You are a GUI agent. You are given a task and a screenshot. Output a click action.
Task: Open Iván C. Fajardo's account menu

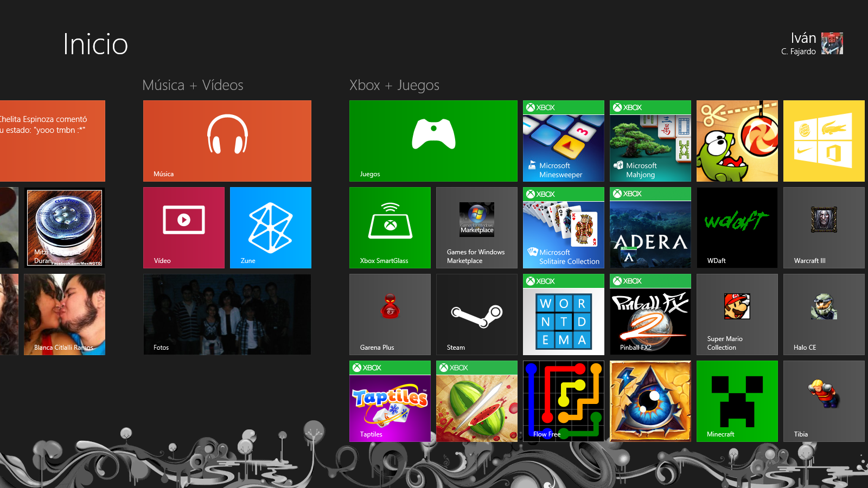click(812, 43)
